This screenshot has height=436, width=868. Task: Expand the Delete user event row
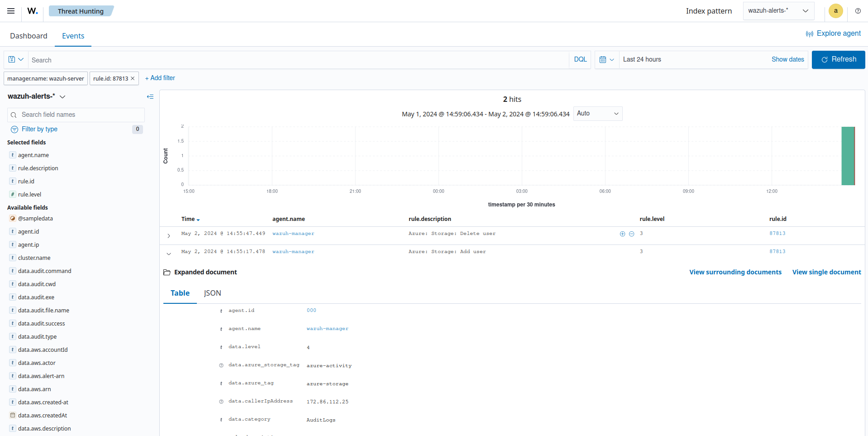tap(169, 235)
